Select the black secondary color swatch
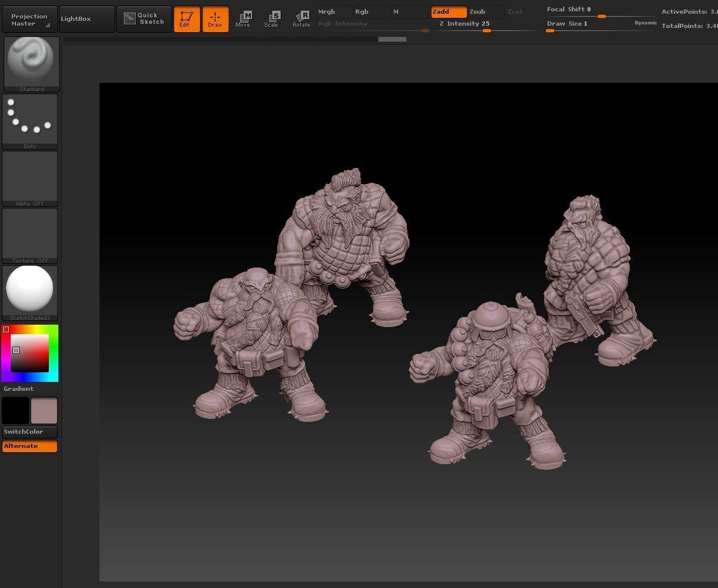The image size is (718, 588). (15, 411)
